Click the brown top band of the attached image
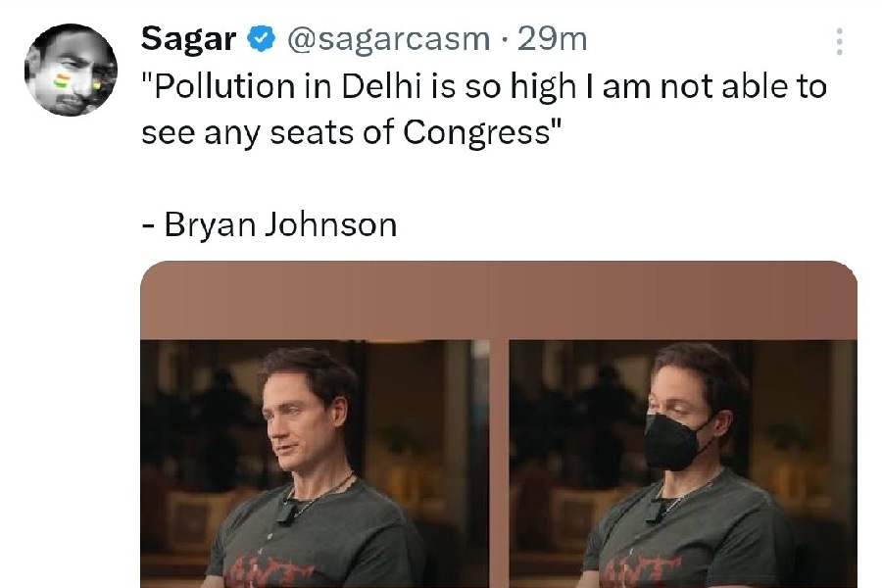This screenshot has width=882, height=588. tap(499, 300)
